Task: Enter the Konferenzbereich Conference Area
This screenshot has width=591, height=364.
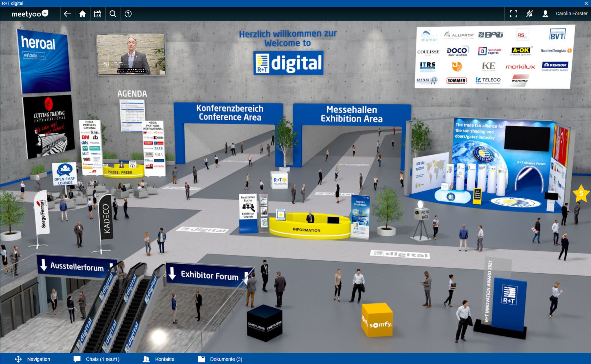Action: pos(229,113)
